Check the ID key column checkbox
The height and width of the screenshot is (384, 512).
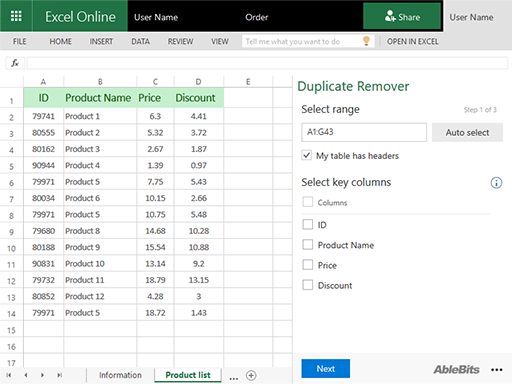(308, 224)
